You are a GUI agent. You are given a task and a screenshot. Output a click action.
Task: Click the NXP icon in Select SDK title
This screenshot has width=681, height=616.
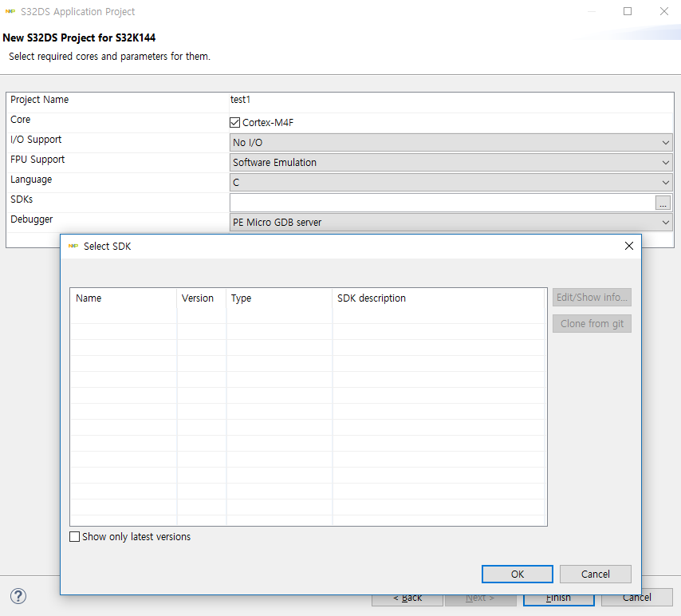(x=73, y=246)
